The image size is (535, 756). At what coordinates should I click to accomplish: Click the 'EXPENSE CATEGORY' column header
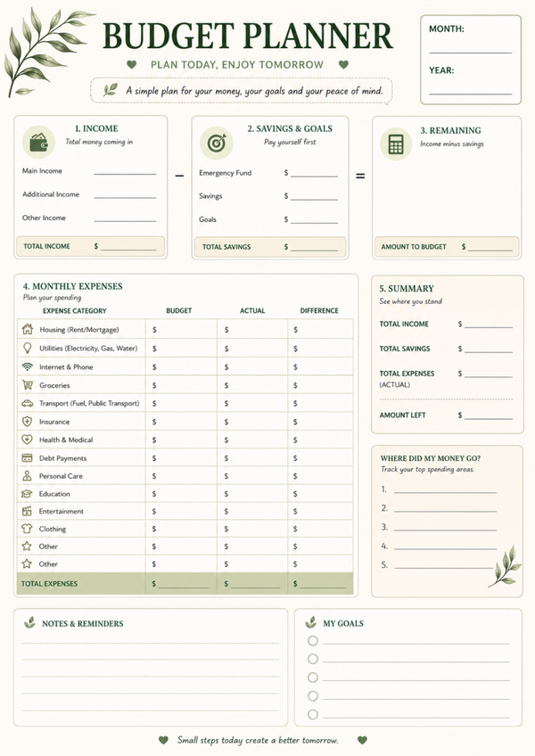[x=75, y=310]
